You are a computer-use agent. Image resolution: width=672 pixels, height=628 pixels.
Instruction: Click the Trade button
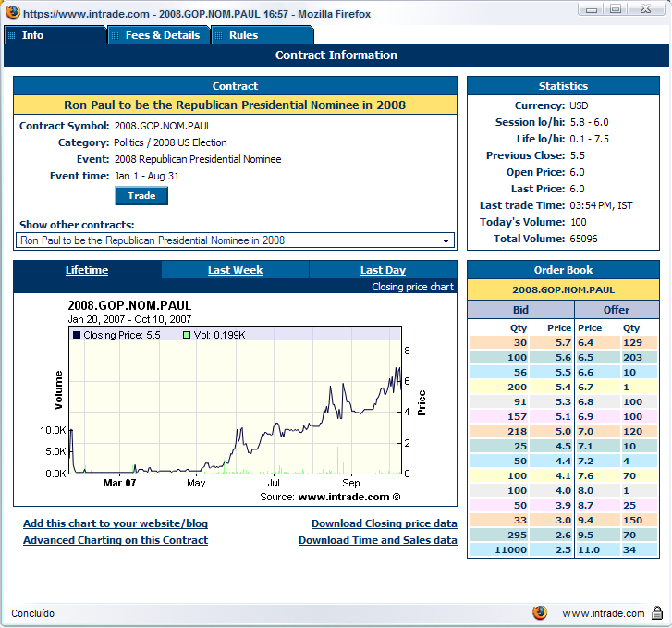tap(141, 195)
